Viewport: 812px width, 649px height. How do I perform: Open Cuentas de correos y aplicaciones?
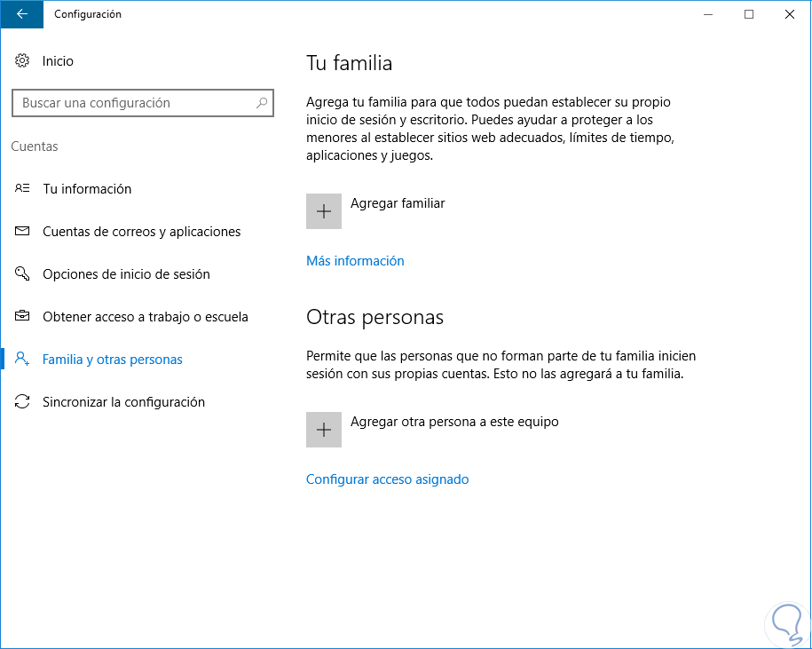point(141,232)
